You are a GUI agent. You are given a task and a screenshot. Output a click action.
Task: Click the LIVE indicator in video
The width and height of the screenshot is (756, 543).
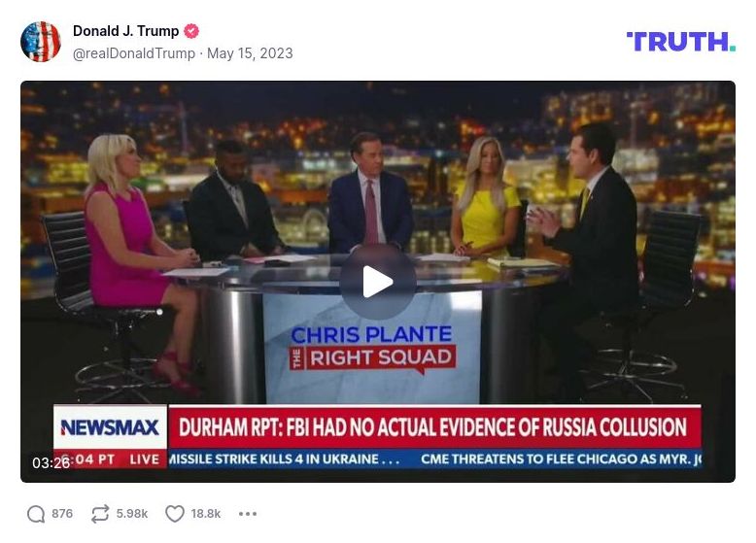pyautogui.click(x=145, y=459)
